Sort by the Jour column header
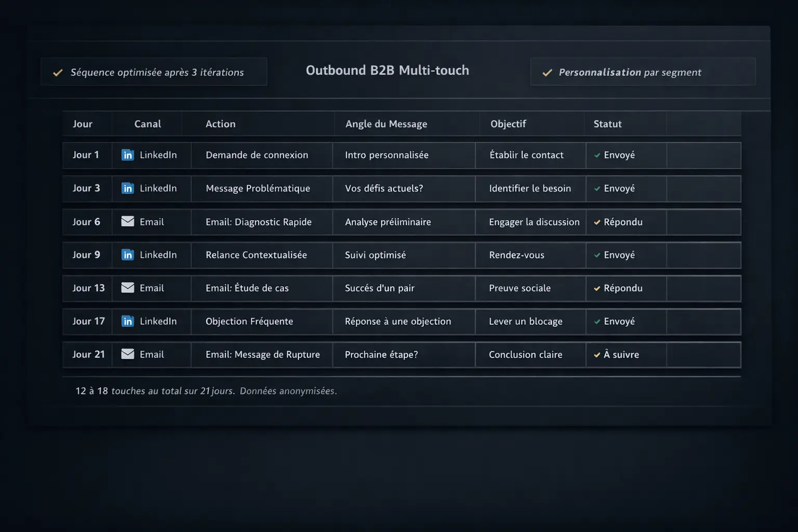The image size is (798, 532). 83,124
